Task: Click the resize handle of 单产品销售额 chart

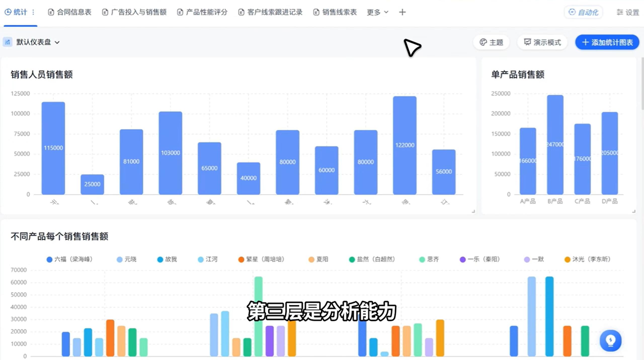Action: point(634,211)
